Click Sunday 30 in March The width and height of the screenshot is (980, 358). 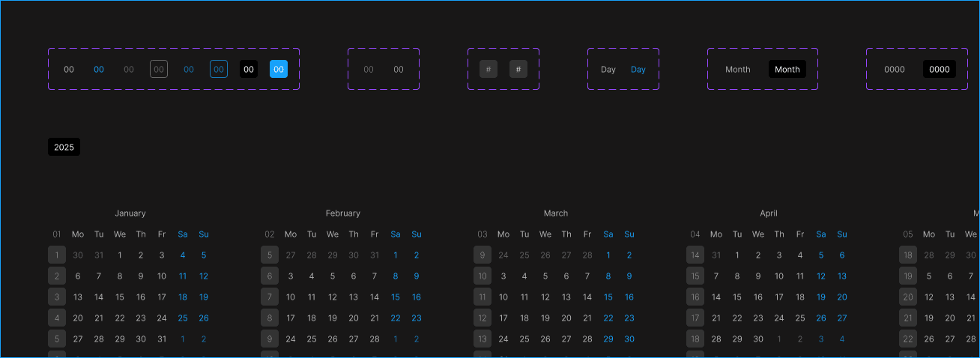point(629,339)
